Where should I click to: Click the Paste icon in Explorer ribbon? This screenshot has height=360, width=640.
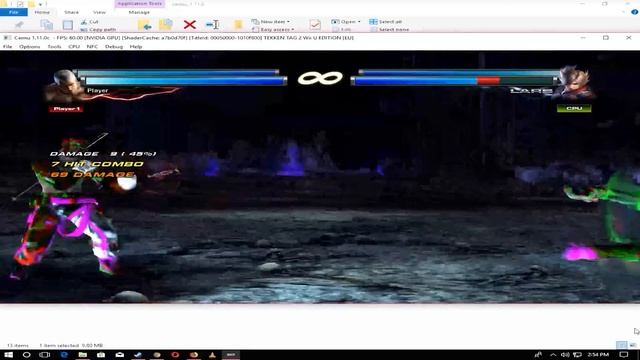coord(68,25)
